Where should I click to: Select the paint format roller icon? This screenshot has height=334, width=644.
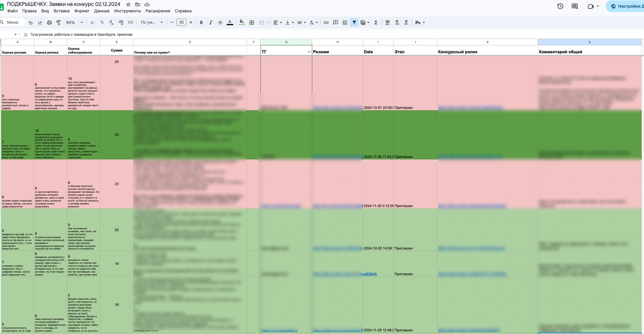(58, 23)
